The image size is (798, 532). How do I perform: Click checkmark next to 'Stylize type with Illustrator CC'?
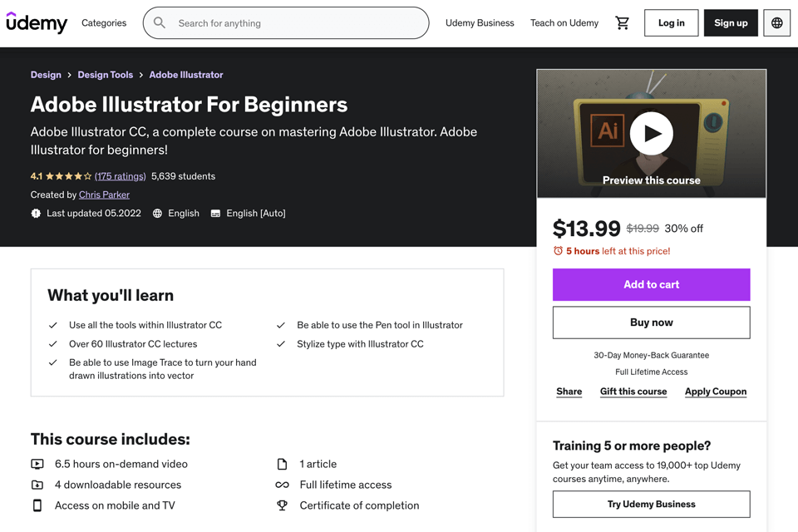coord(280,344)
